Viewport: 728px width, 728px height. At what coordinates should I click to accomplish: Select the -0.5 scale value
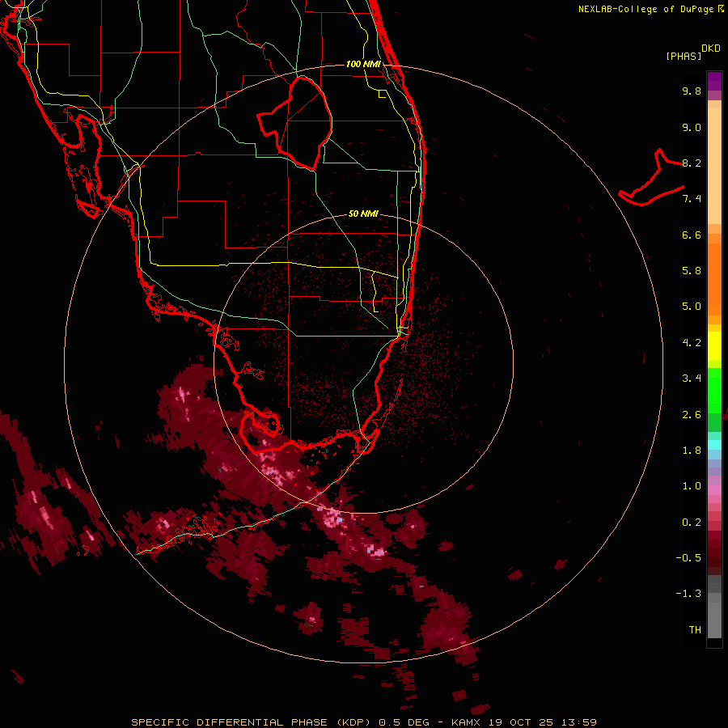(x=688, y=558)
